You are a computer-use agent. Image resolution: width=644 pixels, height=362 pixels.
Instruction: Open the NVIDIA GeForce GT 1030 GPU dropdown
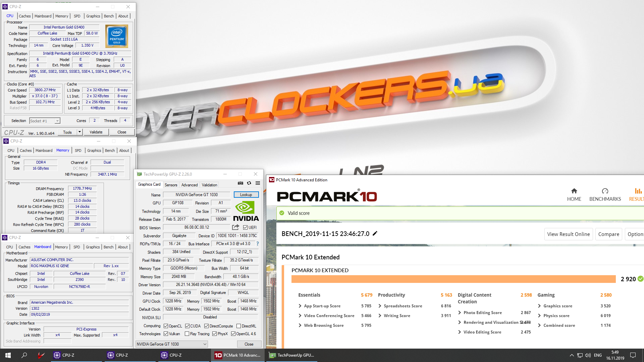click(x=171, y=344)
